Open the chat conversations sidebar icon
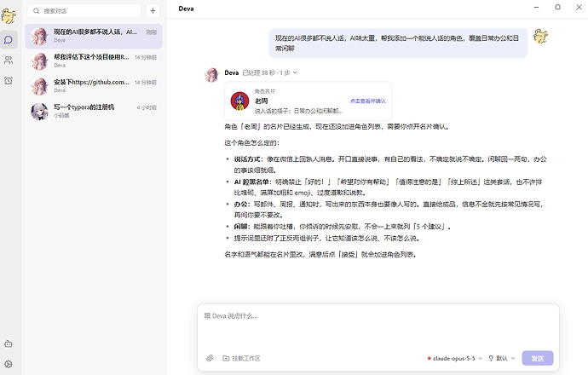 pos(9,40)
